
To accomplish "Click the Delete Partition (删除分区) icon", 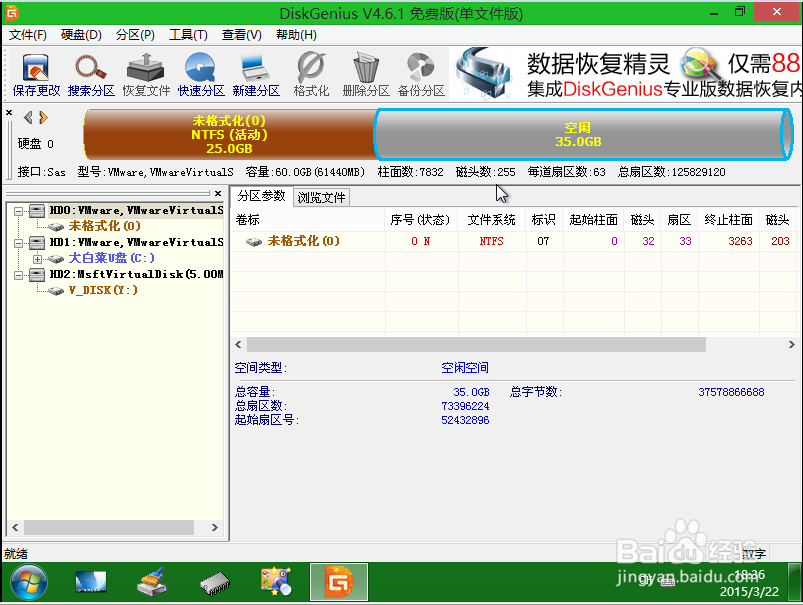I will (x=366, y=75).
